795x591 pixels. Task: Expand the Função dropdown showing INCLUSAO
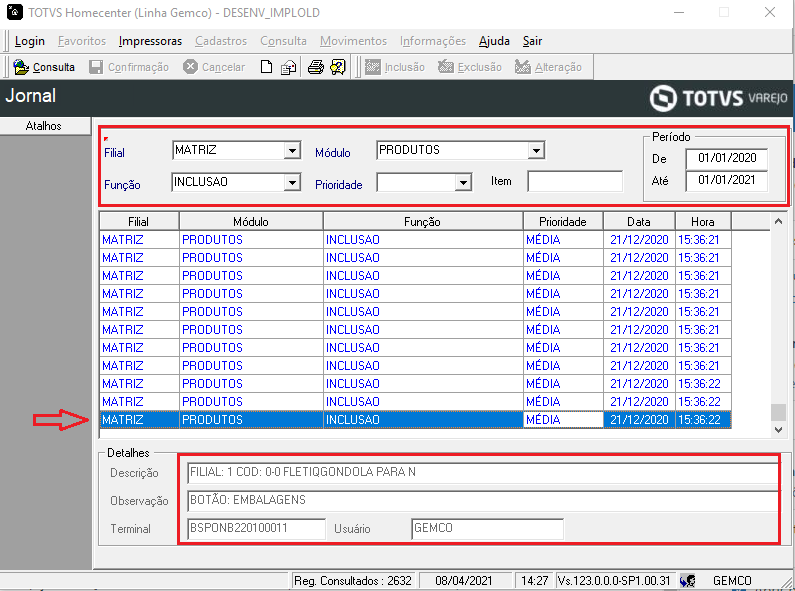[x=292, y=182]
